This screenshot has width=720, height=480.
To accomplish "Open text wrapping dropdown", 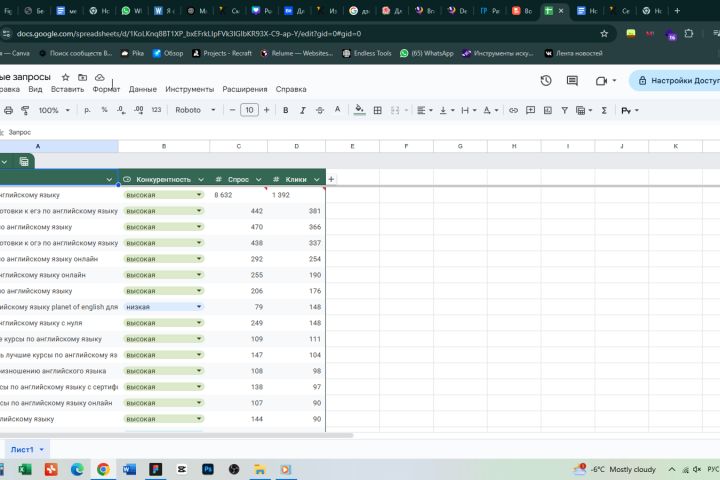I will [x=468, y=110].
